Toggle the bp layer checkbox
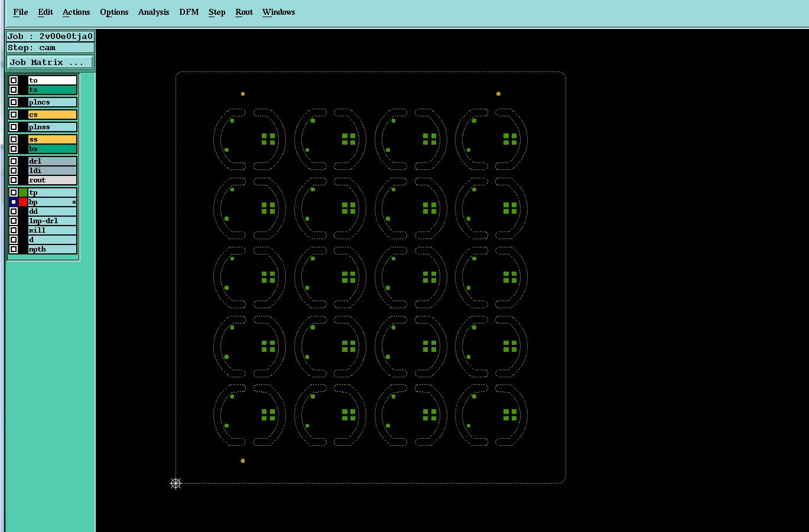This screenshot has height=532, width=809. (x=14, y=202)
